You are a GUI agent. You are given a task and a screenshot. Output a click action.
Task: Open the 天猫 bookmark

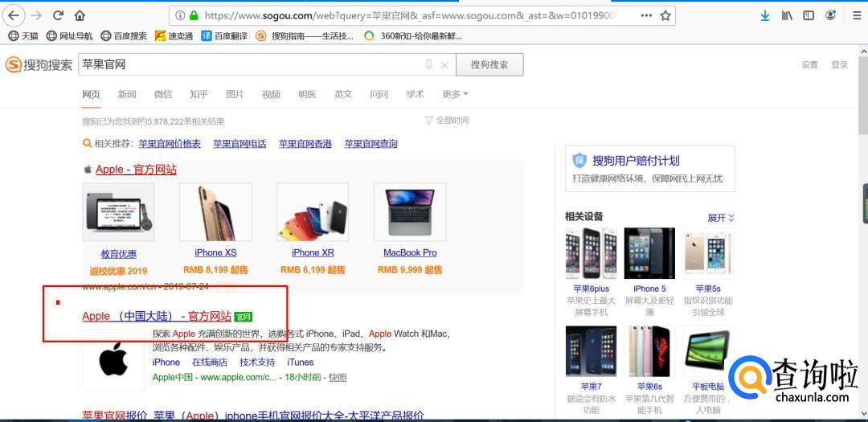[x=24, y=36]
